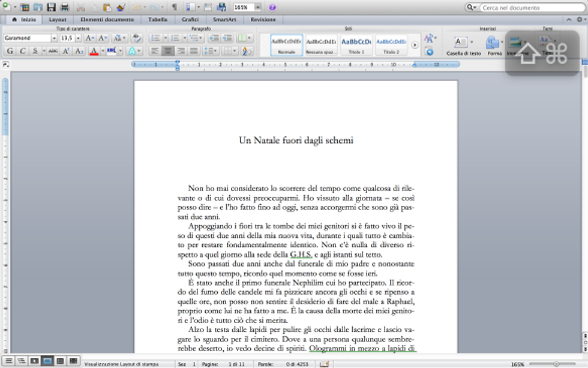Switch to the Layout tab
This screenshot has height=368, width=588.
[x=58, y=19]
